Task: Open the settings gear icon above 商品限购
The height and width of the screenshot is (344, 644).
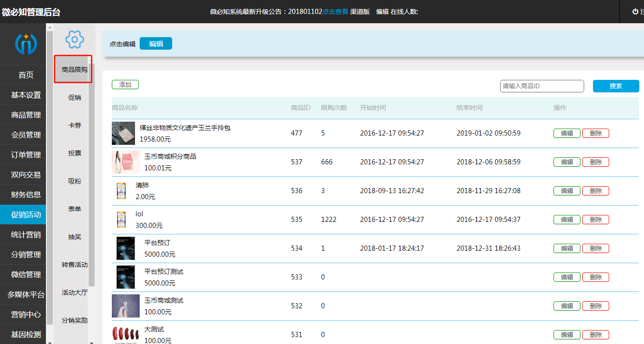Action: point(73,39)
